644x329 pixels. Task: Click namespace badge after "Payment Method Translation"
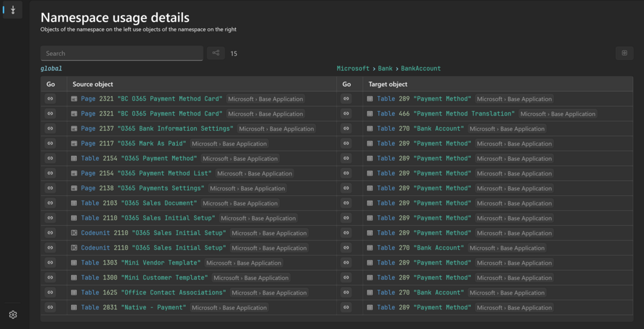click(x=558, y=114)
